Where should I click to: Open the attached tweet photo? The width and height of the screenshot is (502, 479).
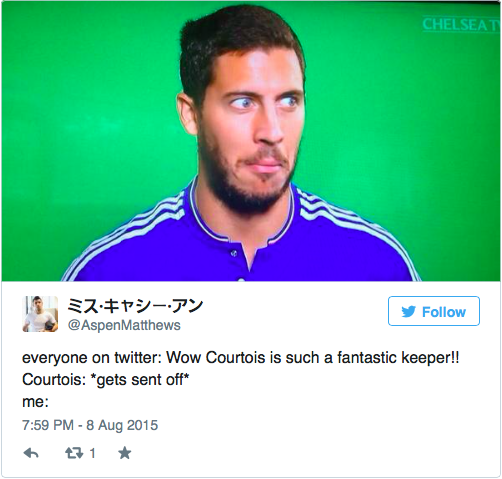[x=251, y=141]
